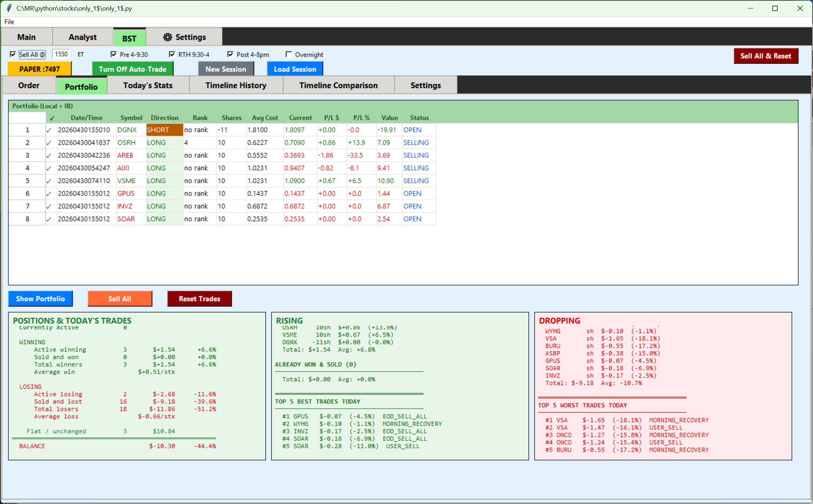Sort by the Current column header
This screenshot has height=504, width=813.
point(300,118)
